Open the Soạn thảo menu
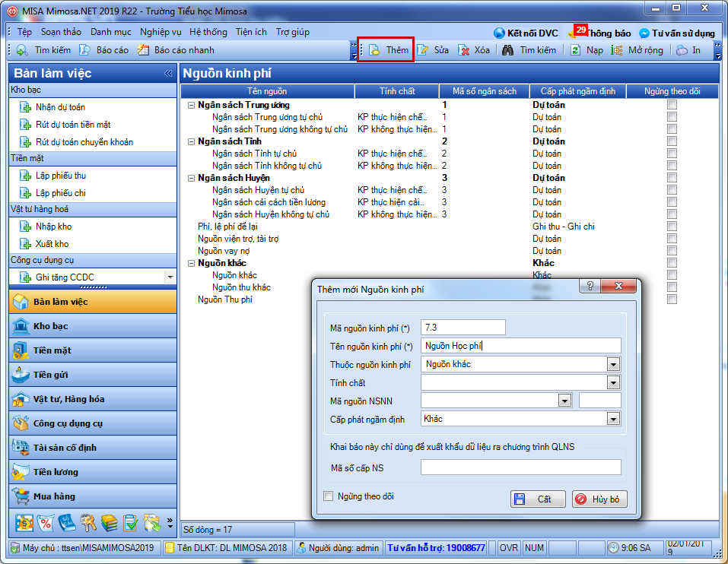The width and height of the screenshot is (728, 564). point(61,32)
